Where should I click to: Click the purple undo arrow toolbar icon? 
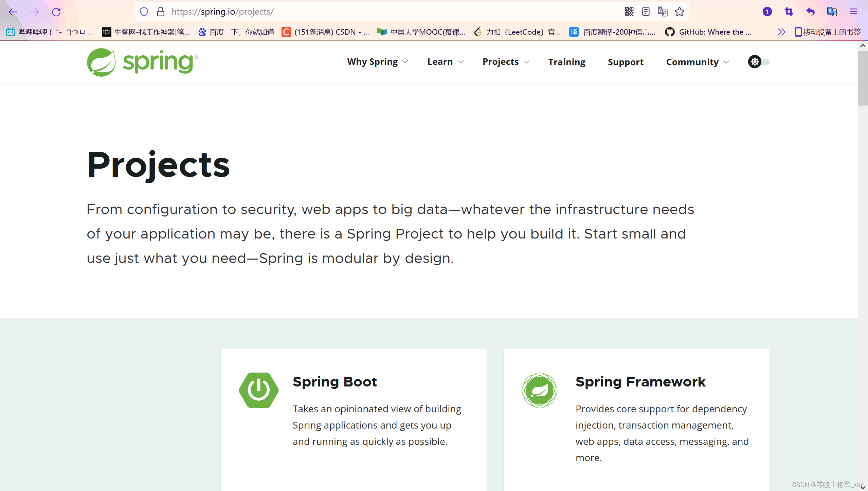click(811, 12)
